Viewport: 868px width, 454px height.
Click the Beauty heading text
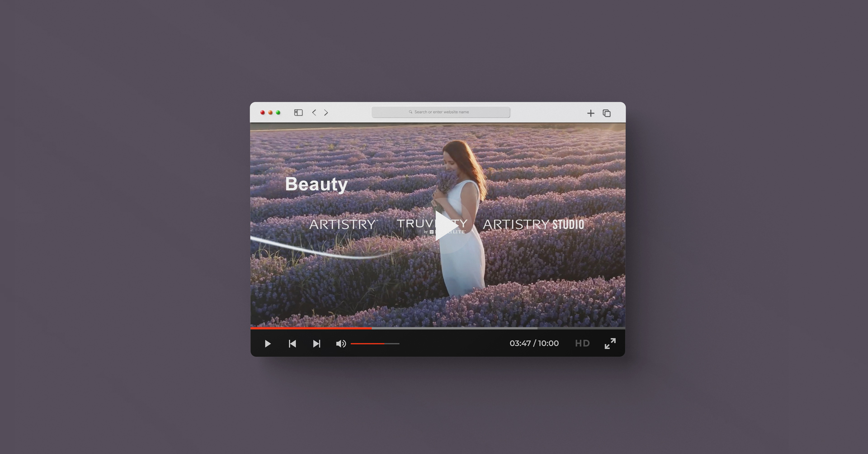click(316, 184)
